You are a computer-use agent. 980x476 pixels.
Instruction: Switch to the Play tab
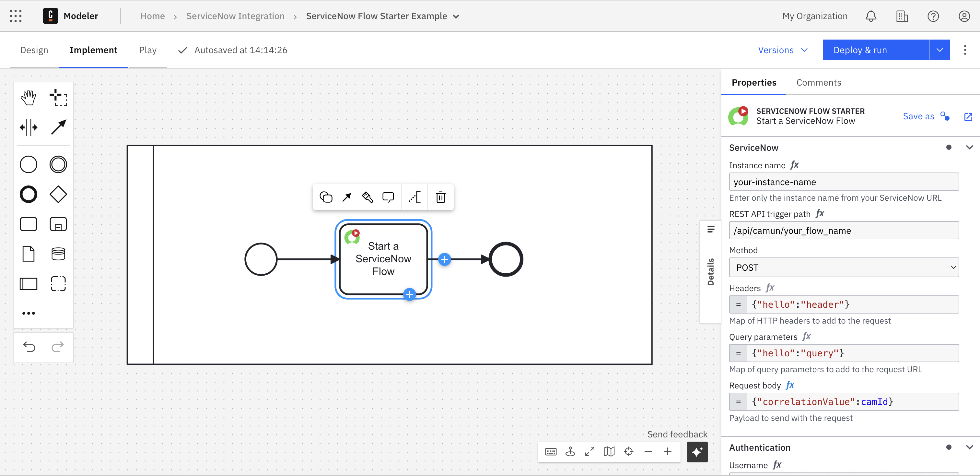(147, 50)
